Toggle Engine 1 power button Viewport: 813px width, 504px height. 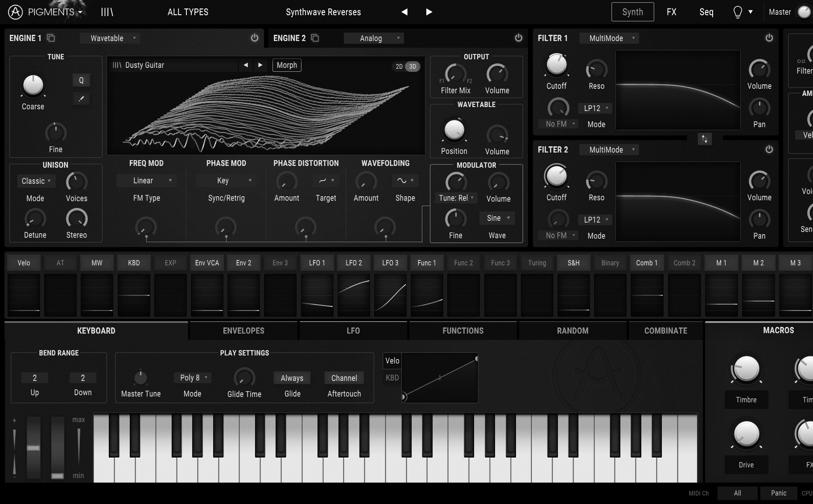(x=254, y=38)
